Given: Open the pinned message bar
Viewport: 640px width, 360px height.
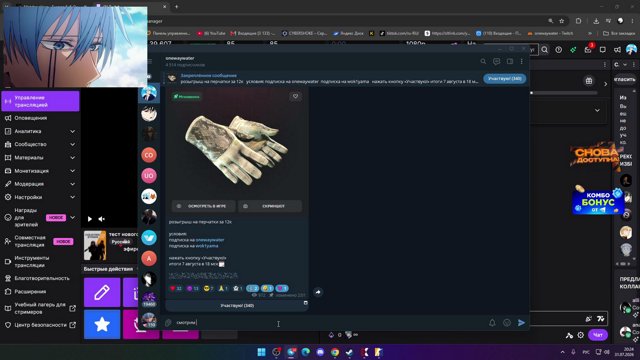Looking at the screenshot, I should click(322, 79).
